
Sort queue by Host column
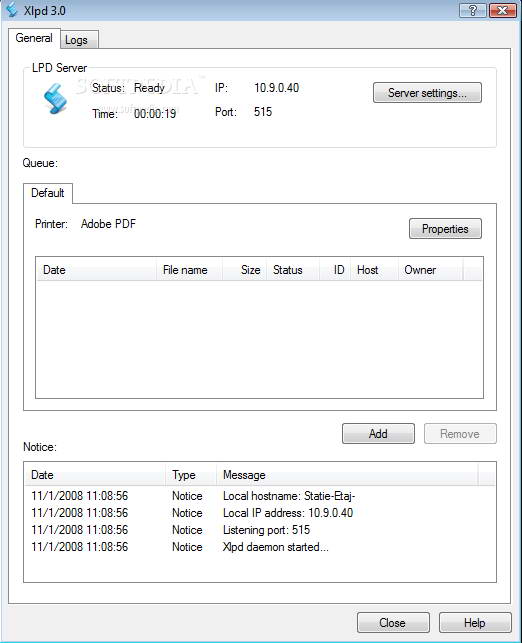click(x=374, y=270)
